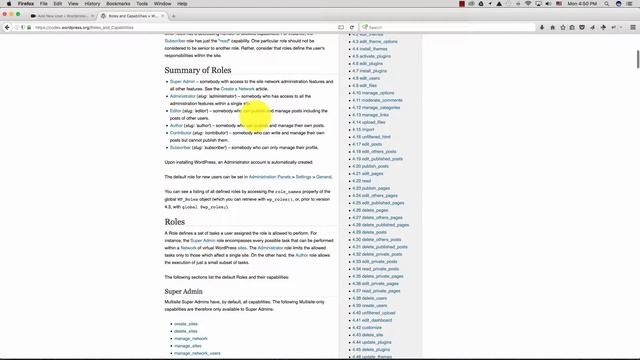
Task: Open the Firefox hamburger menu
Action: (x=633, y=27)
